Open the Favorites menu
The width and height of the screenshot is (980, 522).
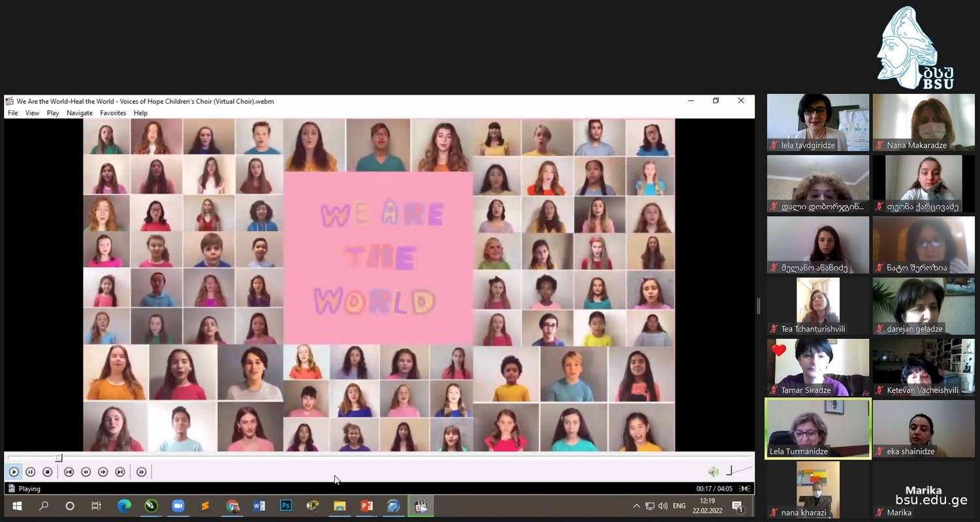(113, 113)
